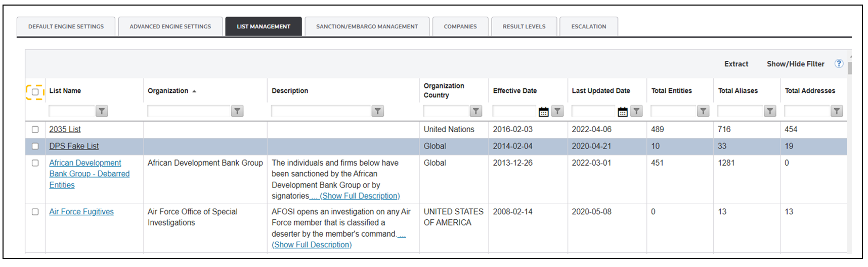Click the Extract button

click(x=736, y=64)
